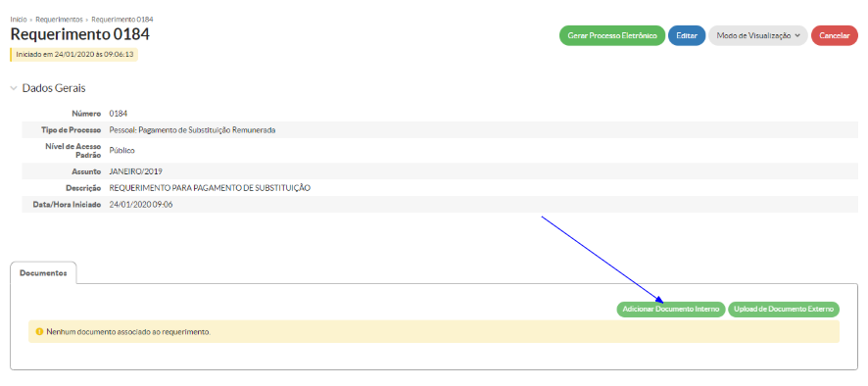Viewport: 868px width, 386px height.
Task: Click the Requerimento 0184 page title
Action: point(79,35)
